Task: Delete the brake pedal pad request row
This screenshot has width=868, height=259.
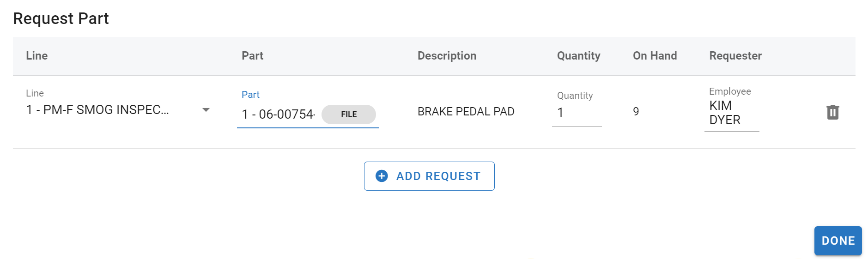Action: tap(832, 112)
